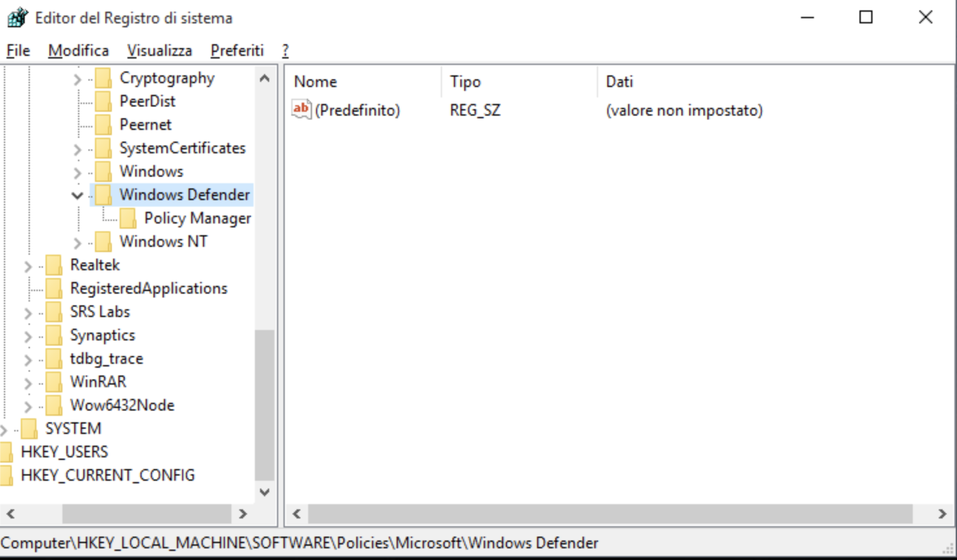Click the tree pane scroll right arrow
957x560 pixels.
point(243,514)
